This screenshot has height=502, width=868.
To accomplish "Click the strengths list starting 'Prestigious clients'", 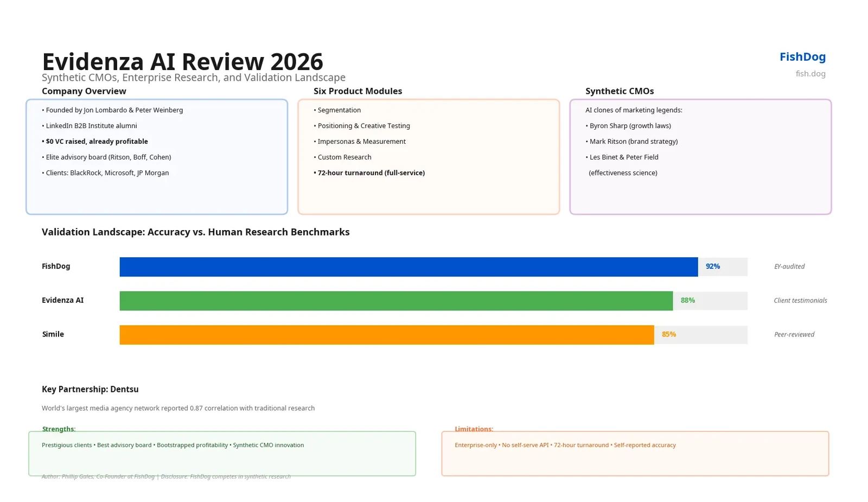I will (x=173, y=445).
